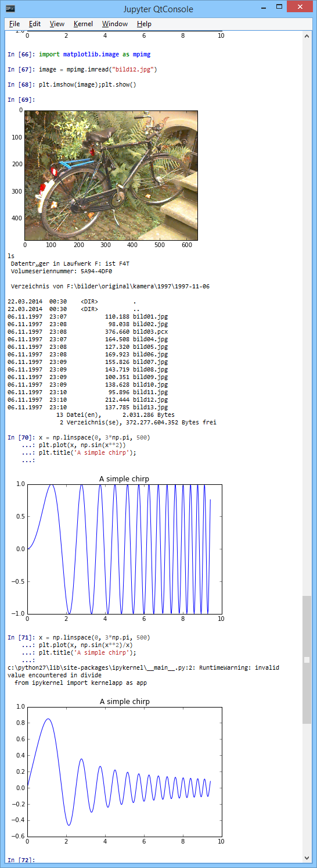Open the Help menu
The height and width of the screenshot is (868, 317).
pyautogui.click(x=144, y=24)
